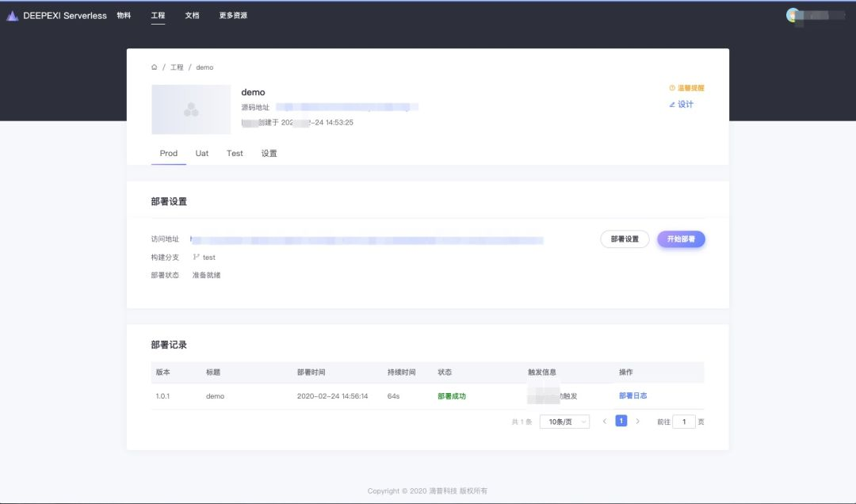Viewport: 856px width, 504px height.
Task: Open the 物料 menu
Action: coord(124,15)
